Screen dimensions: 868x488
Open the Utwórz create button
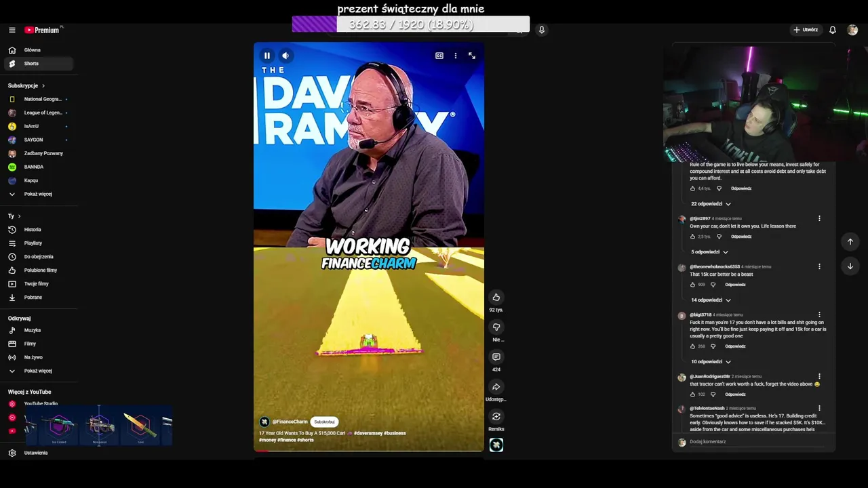click(x=806, y=30)
